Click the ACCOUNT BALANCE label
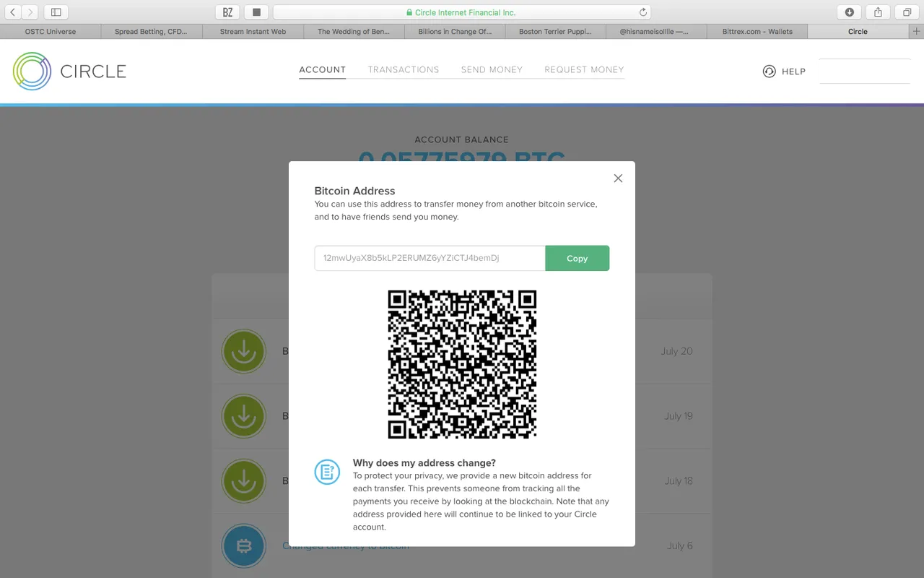 (x=462, y=139)
